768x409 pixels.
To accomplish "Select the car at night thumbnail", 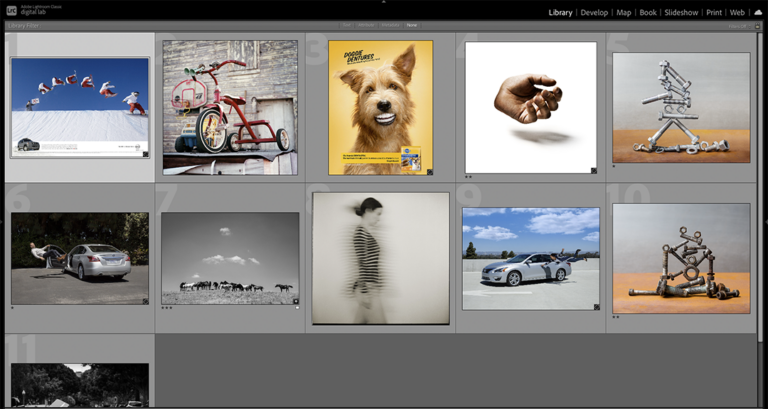I will coord(80,258).
